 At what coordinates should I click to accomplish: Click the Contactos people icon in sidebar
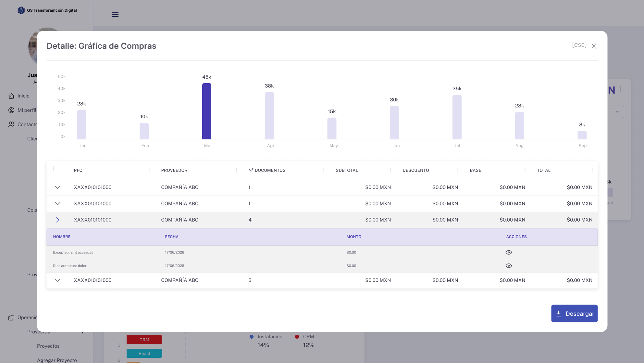point(11,124)
